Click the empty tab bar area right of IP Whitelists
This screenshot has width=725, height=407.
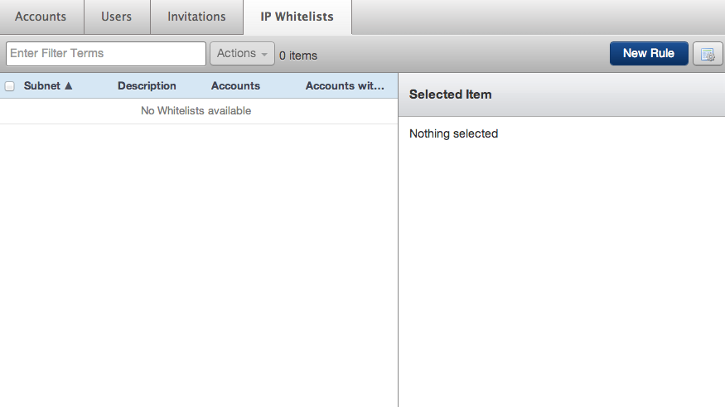point(538,17)
